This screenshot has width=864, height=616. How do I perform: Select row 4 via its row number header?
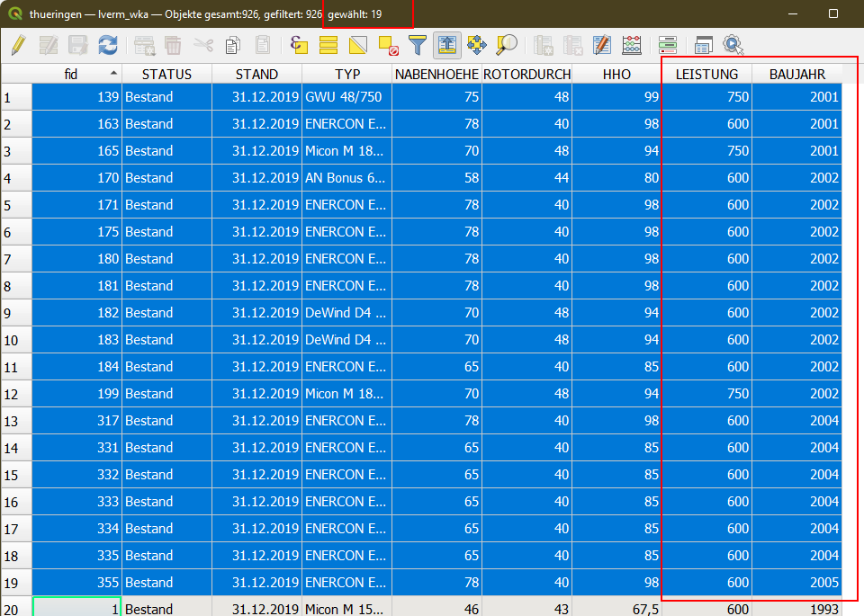(16, 178)
